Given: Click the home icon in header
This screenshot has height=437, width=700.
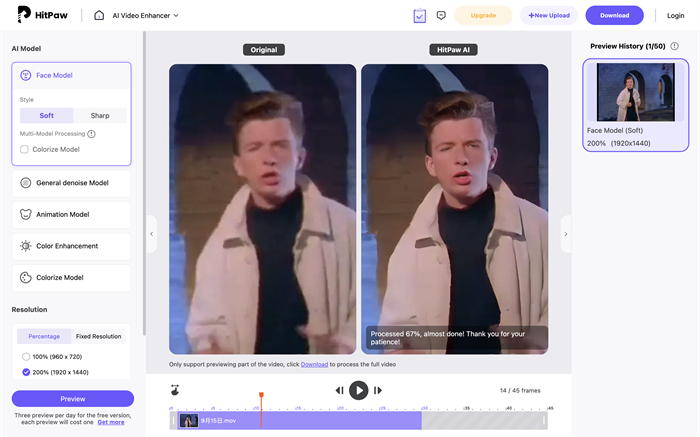Looking at the screenshot, I should coord(99,16).
